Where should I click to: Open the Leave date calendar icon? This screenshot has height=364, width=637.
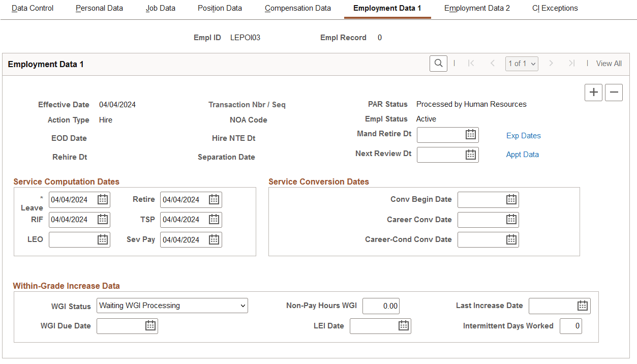click(x=103, y=199)
